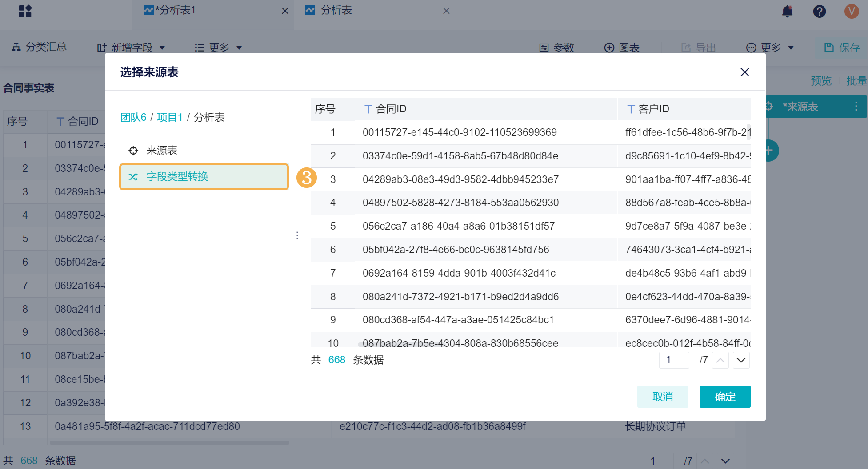The image size is (868, 469).
Task: Click background page number input field
Action: [658, 461]
